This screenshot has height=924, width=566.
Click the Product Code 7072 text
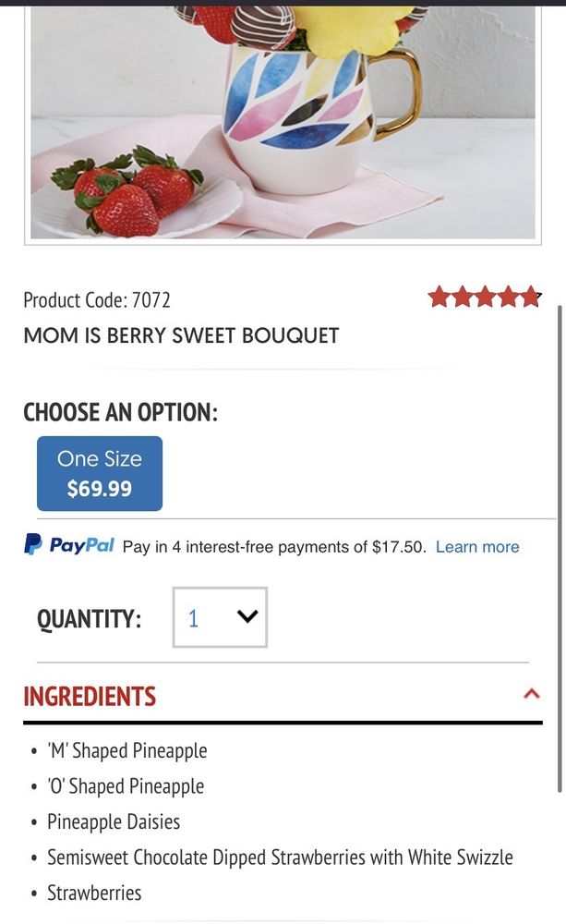click(x=97, y=300)
